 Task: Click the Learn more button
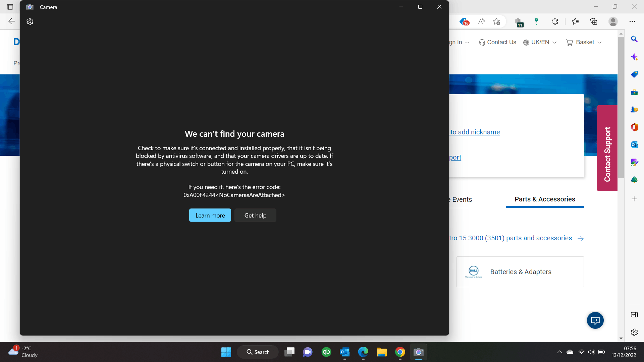(210, 215)
